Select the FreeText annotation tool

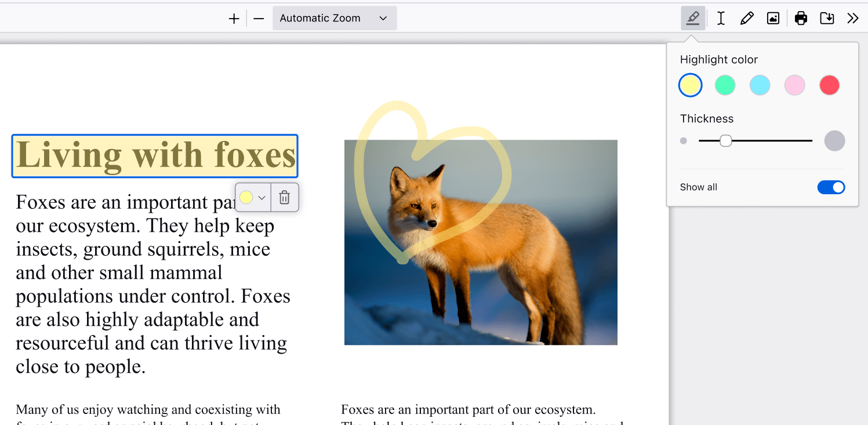point(720,18)
